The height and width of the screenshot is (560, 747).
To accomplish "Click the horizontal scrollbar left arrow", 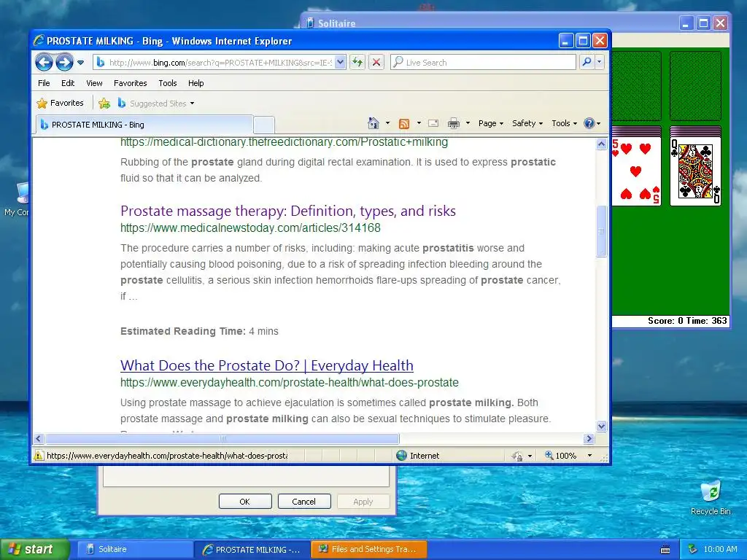I will click(39, 438).
